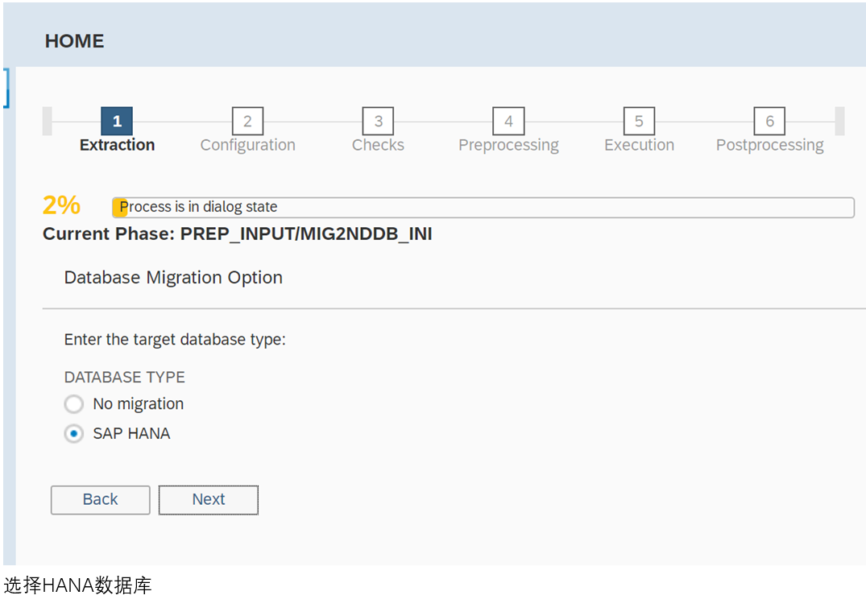This screenshot has height=616, width=866.
Task: Click the Enter the target database type text
Action: click(175, 340)
